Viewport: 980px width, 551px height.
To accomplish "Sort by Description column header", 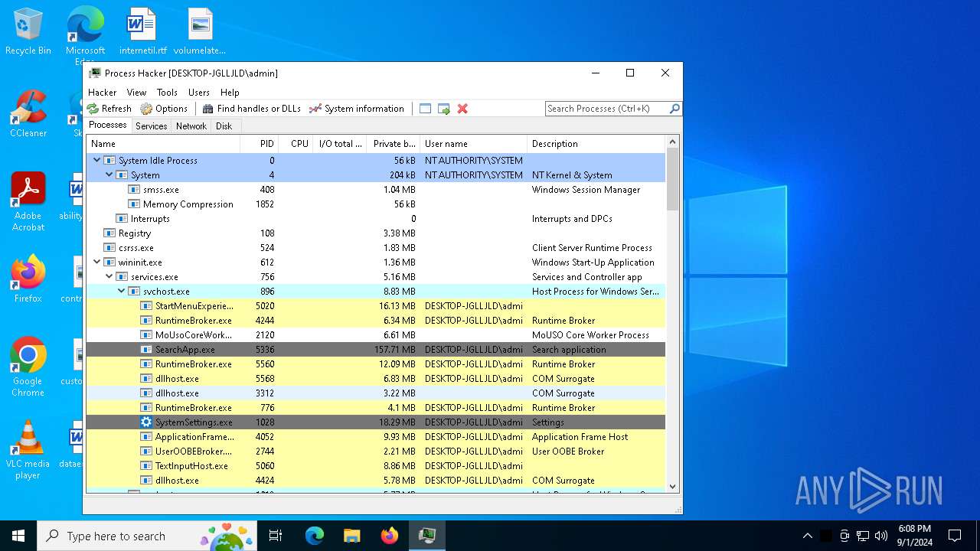I will coord(596,144).
